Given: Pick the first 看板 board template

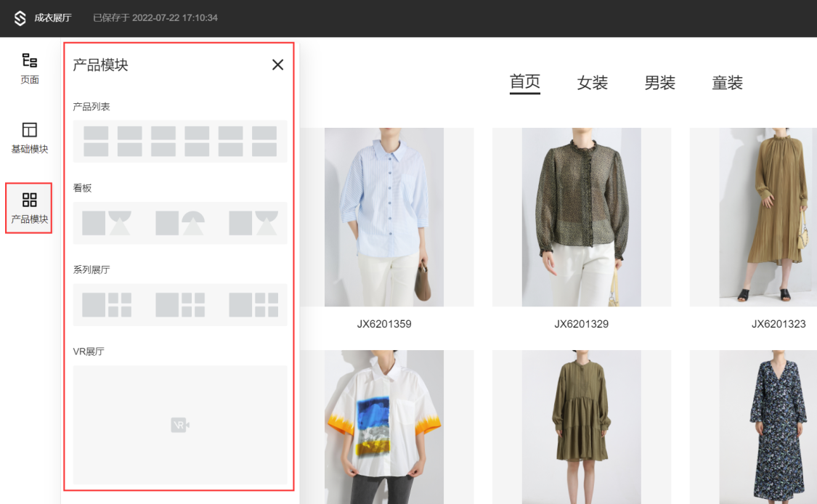Looking at the screenshot, I should (x=107, y=223).
